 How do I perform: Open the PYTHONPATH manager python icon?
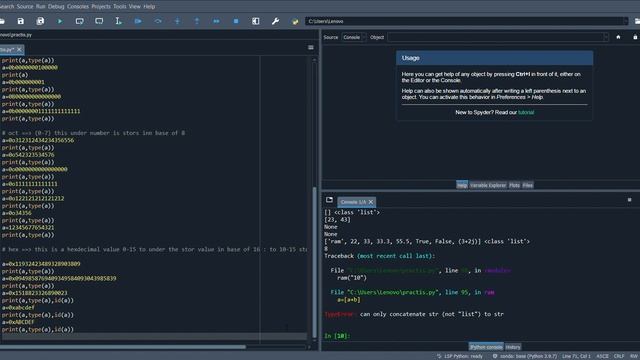click(x=295, y=21)
